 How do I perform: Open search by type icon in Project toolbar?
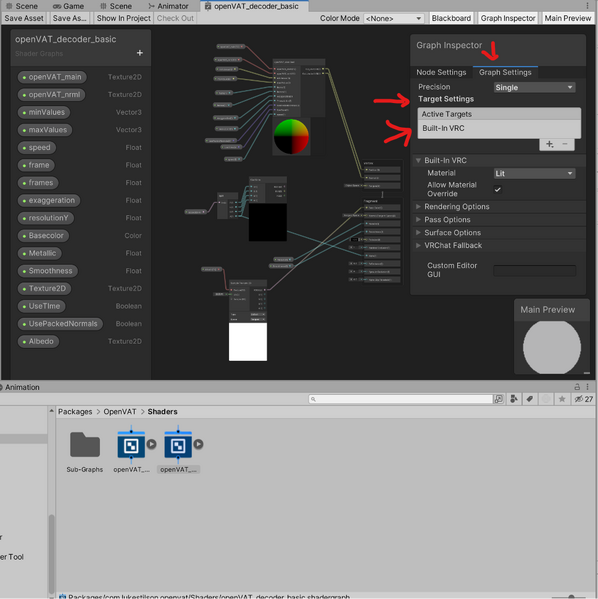[x=514, y=399]
